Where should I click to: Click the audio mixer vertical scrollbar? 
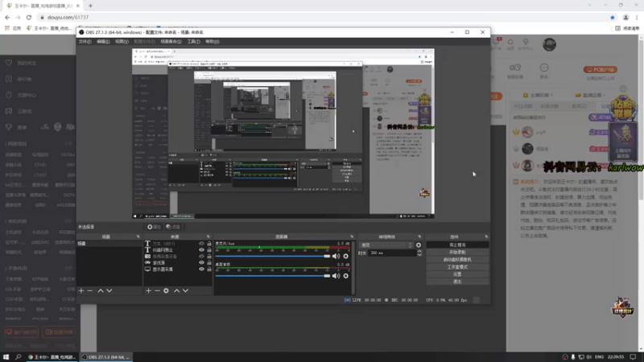coord(353,267)
